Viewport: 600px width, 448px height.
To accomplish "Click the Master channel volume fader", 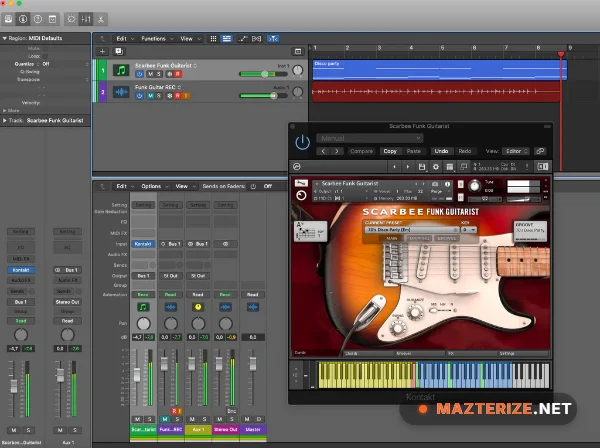I will point(253,364).
